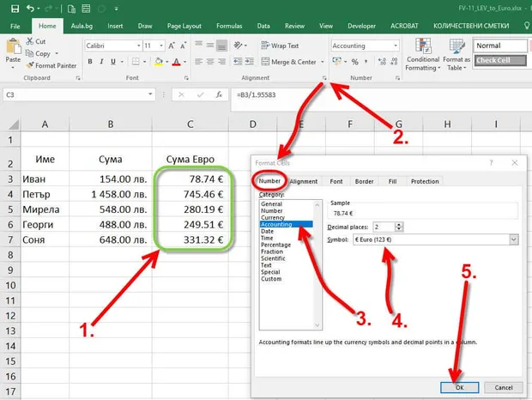Switch to the Data ribbon tab
The width and height of the screenshot is (532, 400).
pyautogui.click(x=263, y=26)
